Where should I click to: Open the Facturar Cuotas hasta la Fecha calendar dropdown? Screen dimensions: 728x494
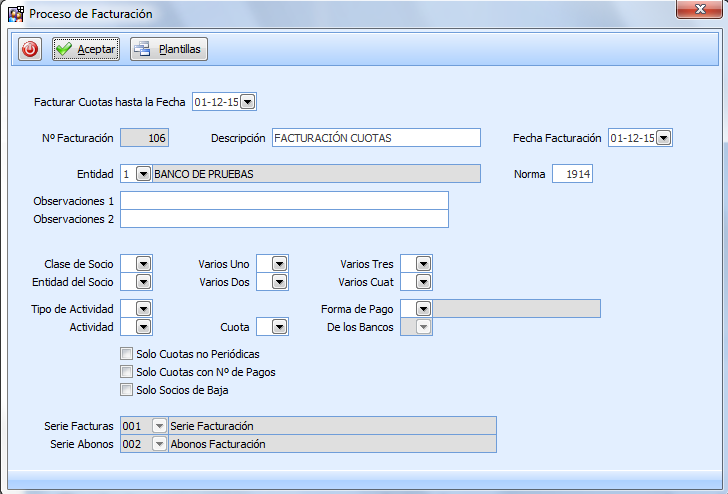click(248, 101)
